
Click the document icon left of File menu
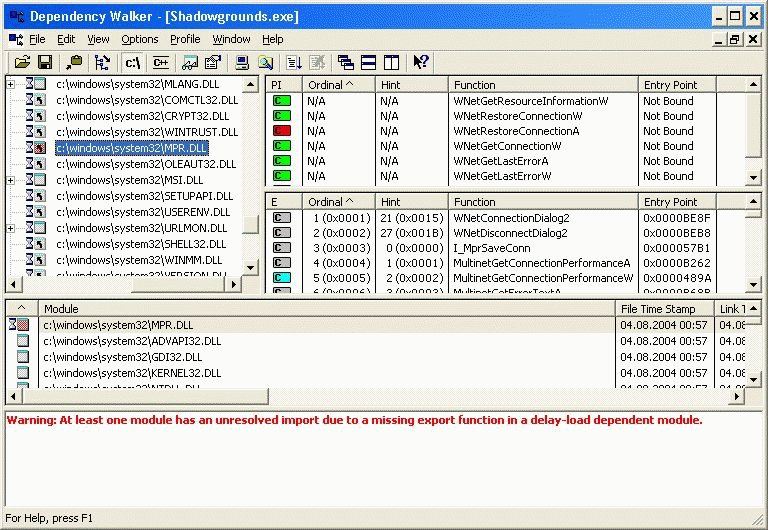(x=16, y=39)
